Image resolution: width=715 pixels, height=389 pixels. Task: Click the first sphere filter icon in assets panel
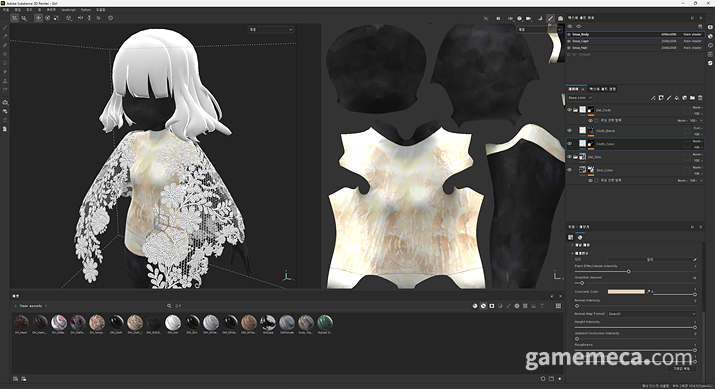click(x=475, y=306)
